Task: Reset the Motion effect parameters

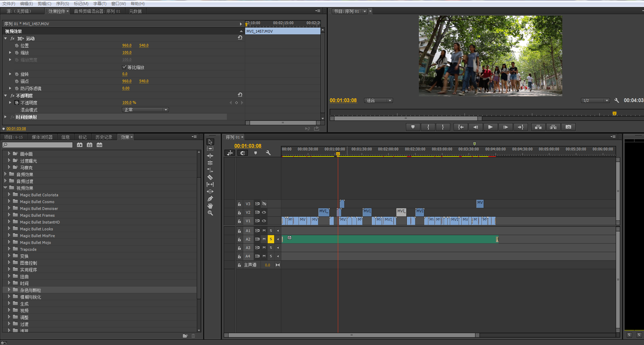Action: pos(240,38)
